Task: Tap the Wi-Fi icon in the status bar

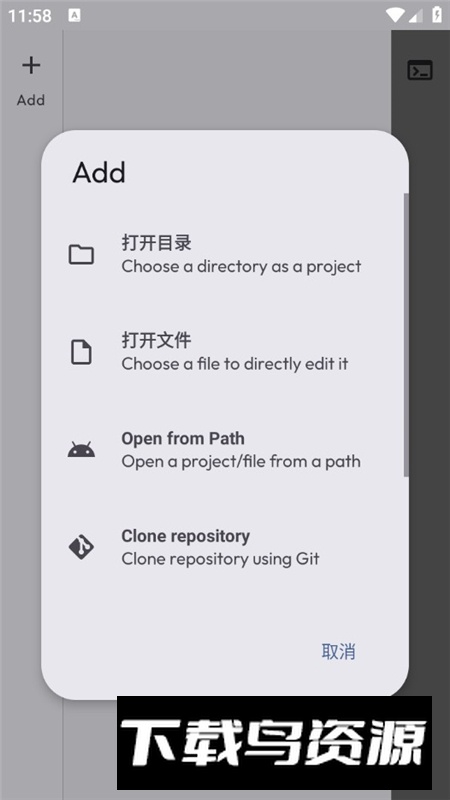Action: pos(395,15)
